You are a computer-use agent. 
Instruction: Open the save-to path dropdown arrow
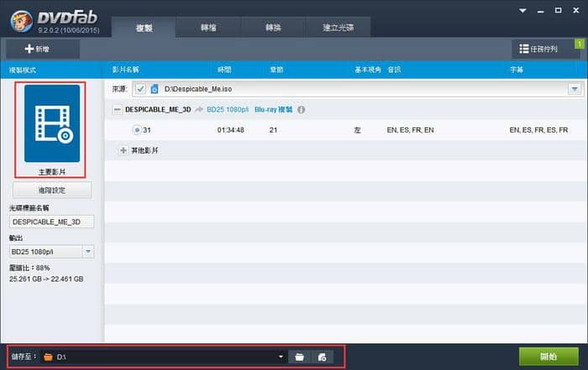[281, 357]
